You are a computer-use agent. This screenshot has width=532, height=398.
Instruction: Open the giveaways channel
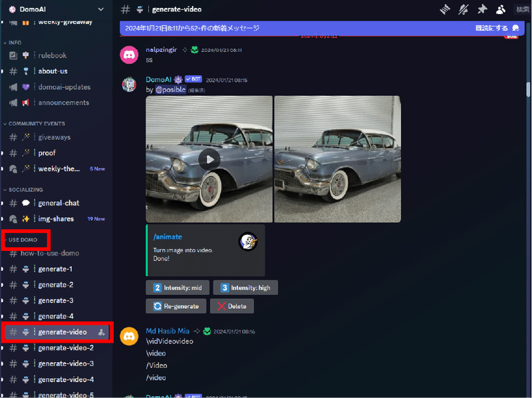point(56,137)
